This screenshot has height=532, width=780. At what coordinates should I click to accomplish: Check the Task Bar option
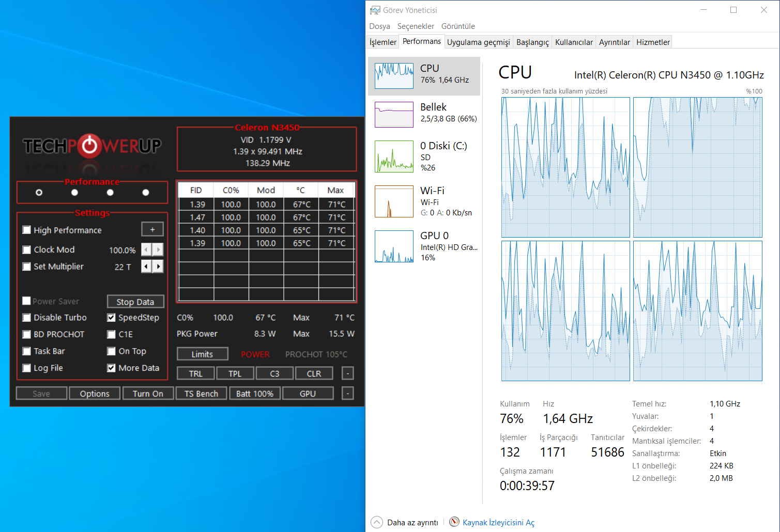coord(27,351)
